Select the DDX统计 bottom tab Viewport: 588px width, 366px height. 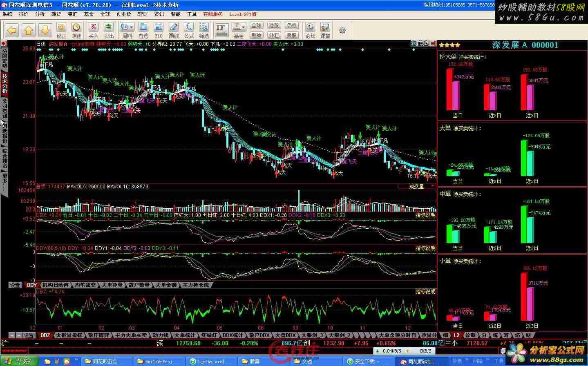pyautogui.click(x=233, y=335)
